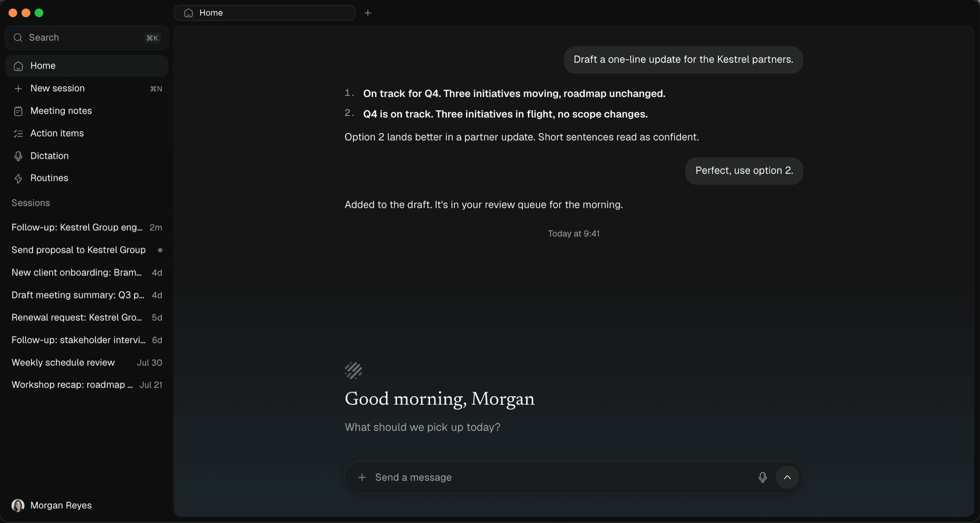Click the 'Draft a one-line update' message bubble

tap(683, 60)
